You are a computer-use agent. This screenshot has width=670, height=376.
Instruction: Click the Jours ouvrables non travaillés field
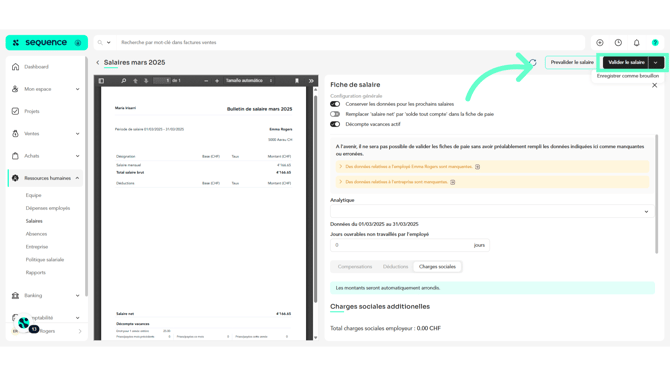click(409, 245)
